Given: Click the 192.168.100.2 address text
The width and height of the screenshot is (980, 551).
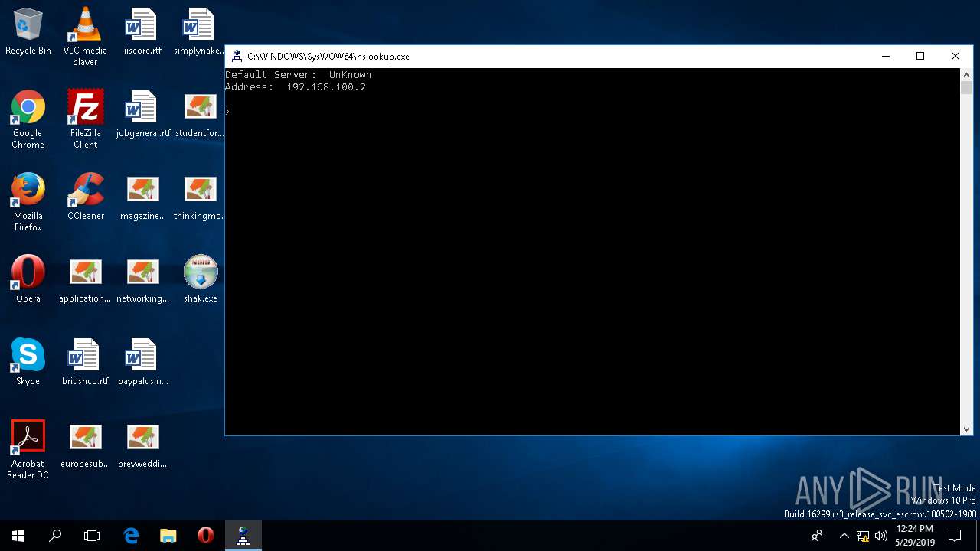Looking at the screenshot, I should point(326,87).
